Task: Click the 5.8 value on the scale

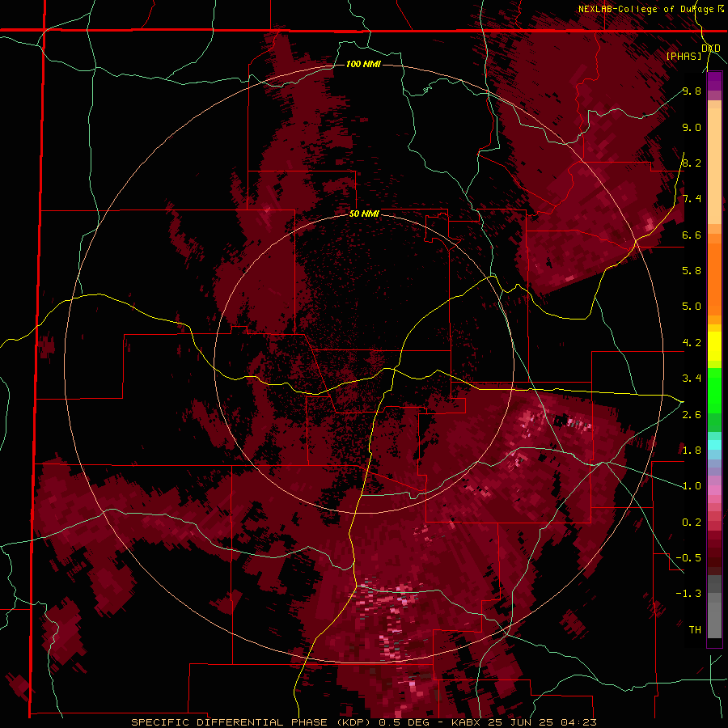Action: click(692, 271)
